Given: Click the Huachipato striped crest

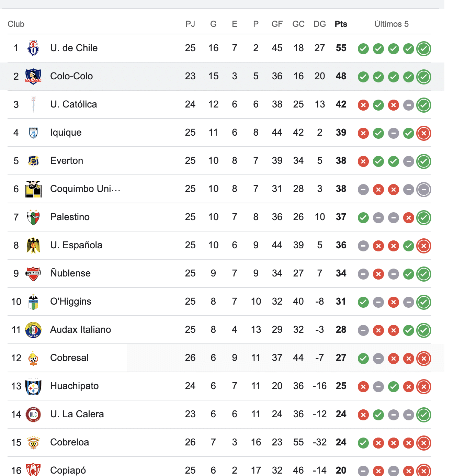Looking at the screenshot, I should click(x=33, y=386).
